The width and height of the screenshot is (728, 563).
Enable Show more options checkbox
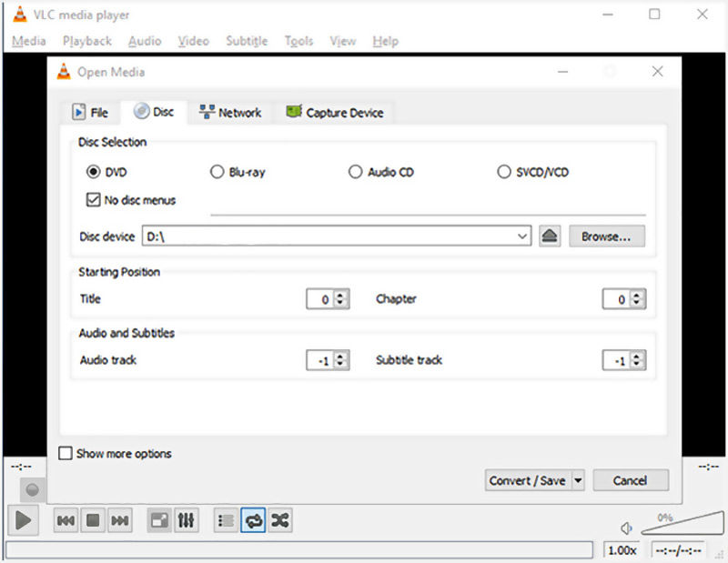(x=66, y=453)
